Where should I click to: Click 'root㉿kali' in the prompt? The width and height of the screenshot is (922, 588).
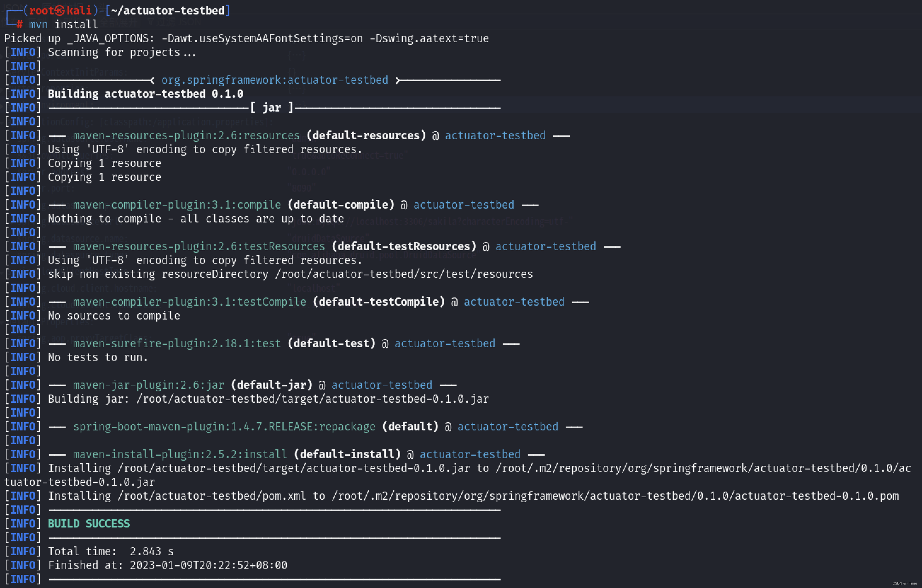61,10
